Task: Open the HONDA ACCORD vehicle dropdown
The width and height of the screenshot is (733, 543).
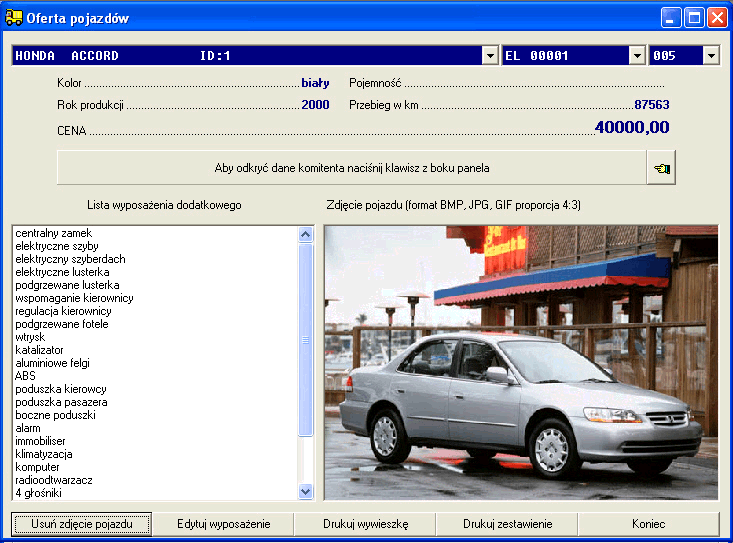Action: [490, 56]
